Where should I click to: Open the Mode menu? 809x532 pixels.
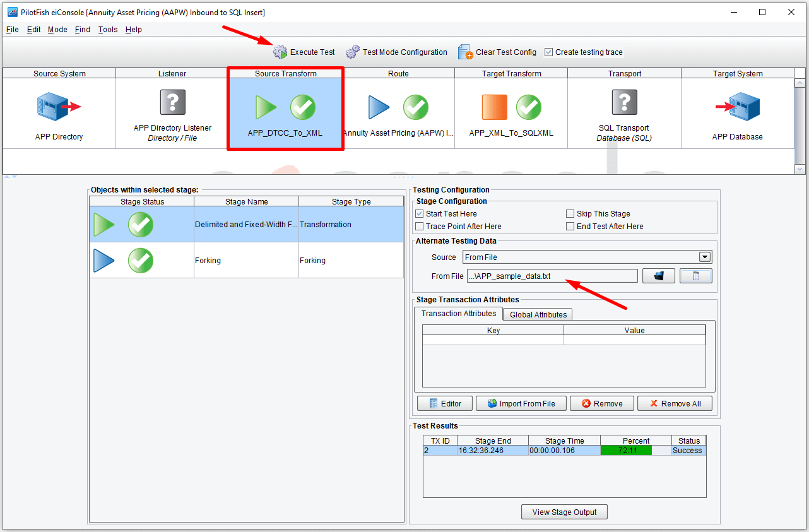point(57,30)
